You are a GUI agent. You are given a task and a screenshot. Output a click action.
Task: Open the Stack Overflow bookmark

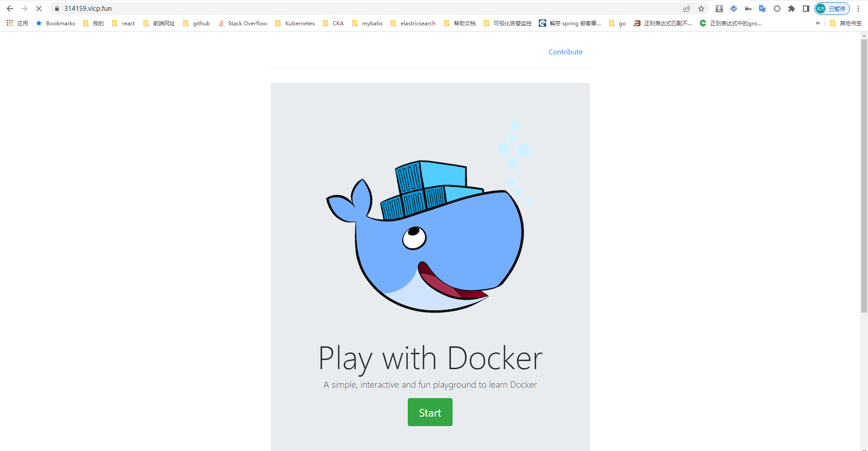243,23
